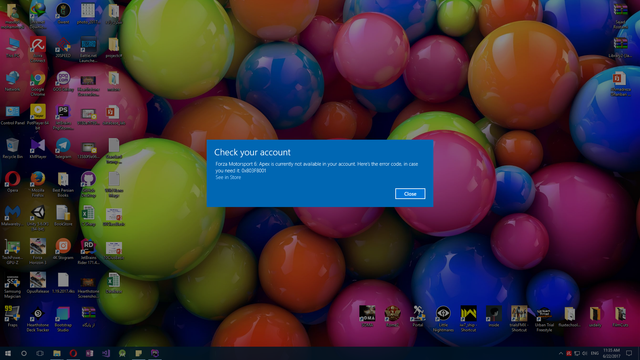Open the Control Panel desktop icon

tap(12, 115)
